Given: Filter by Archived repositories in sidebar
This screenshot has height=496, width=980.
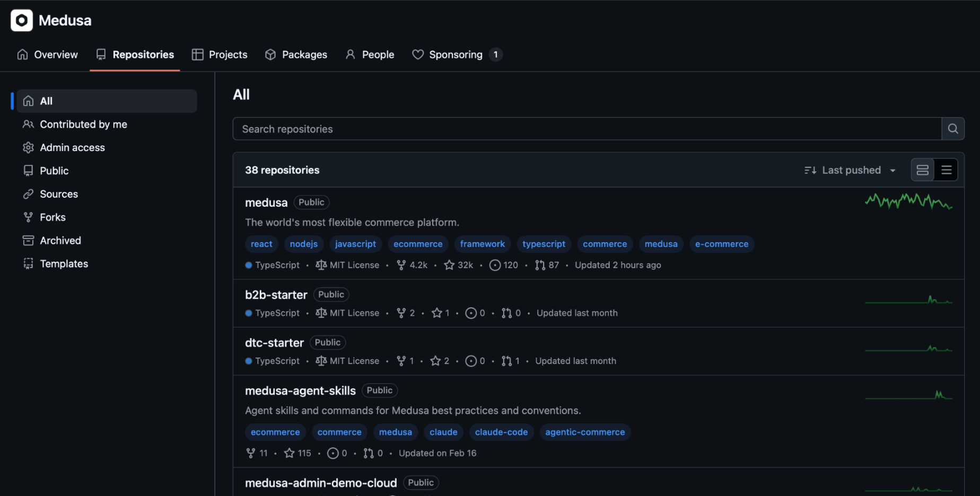Looking at the screenshot, I should tap(60, 241).
